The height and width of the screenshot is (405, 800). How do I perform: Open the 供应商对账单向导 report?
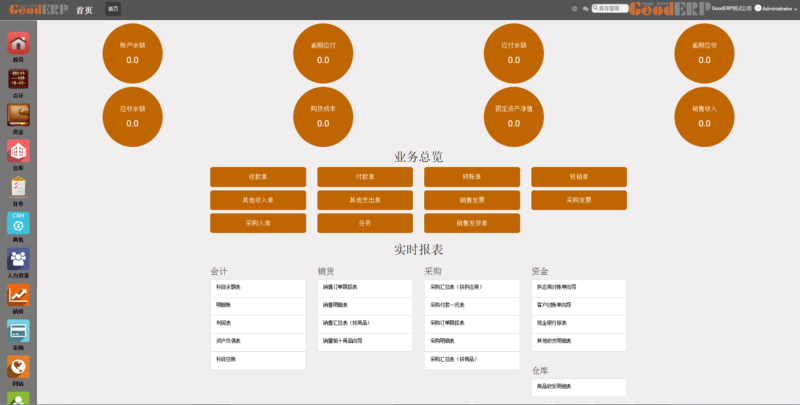(x=579, y=288)
